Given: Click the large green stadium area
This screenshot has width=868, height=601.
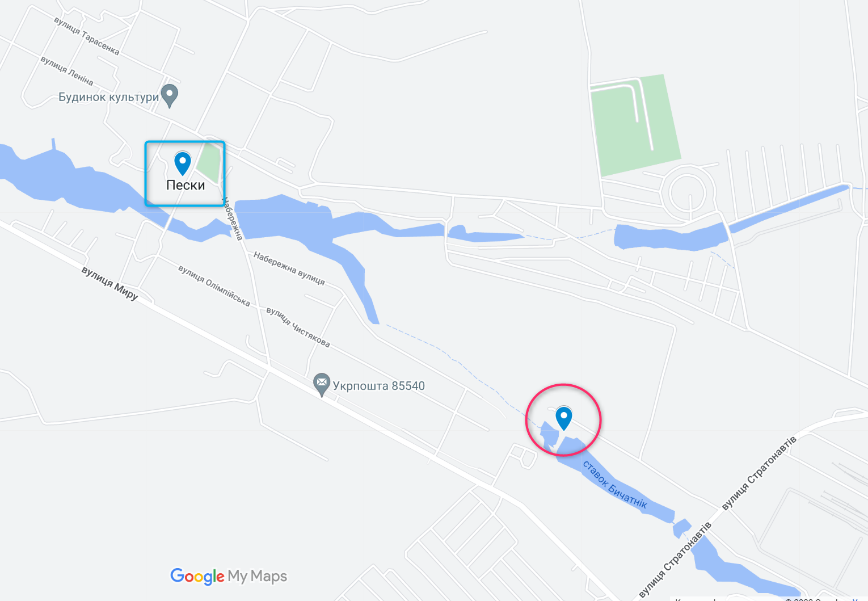Looking at the screenshot, I should point(635,125).
